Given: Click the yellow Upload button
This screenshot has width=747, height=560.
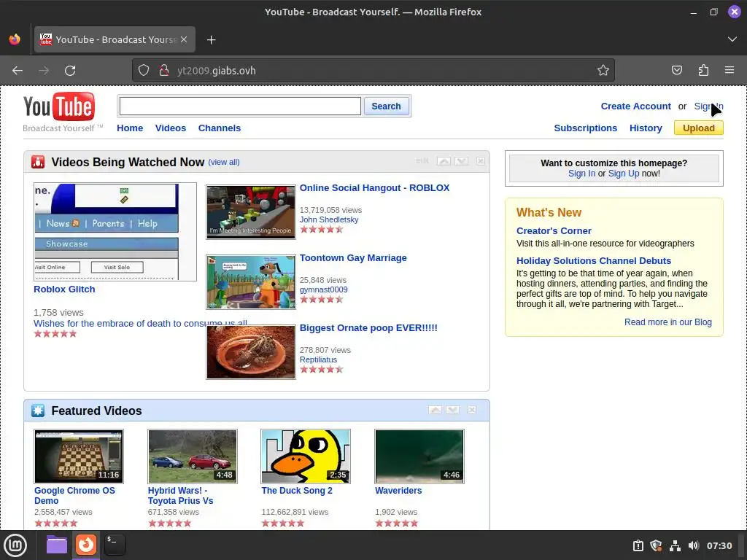Looking at the screenshot, I should (x=698, y=128).
